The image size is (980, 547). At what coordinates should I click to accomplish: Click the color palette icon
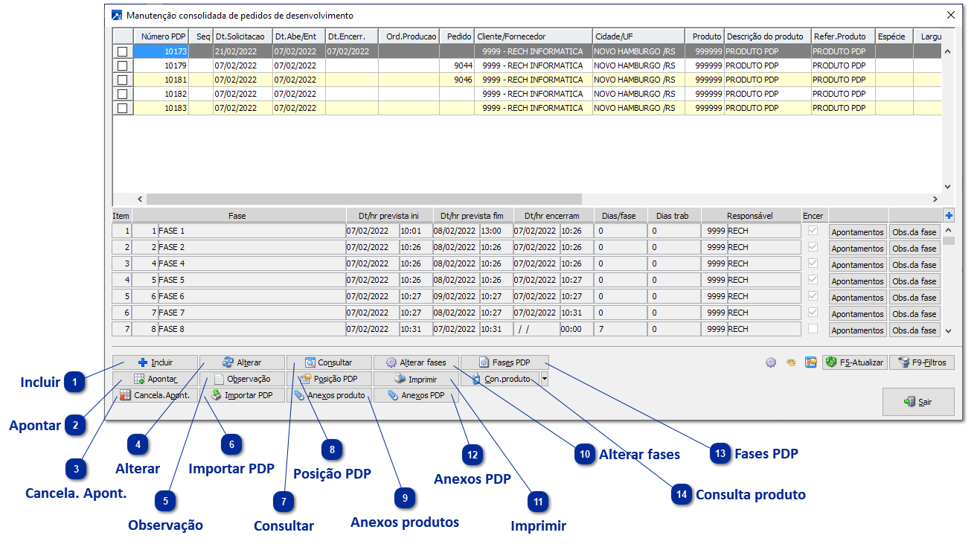[791, 362]
